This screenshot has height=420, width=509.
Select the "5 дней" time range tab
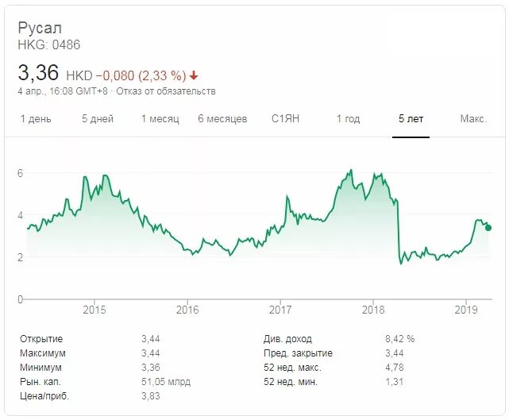98,119
